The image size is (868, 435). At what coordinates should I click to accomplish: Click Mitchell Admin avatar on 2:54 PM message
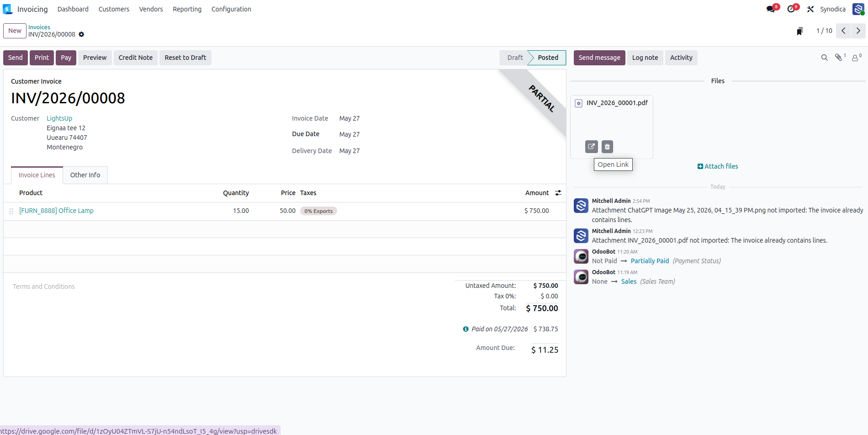581,206
